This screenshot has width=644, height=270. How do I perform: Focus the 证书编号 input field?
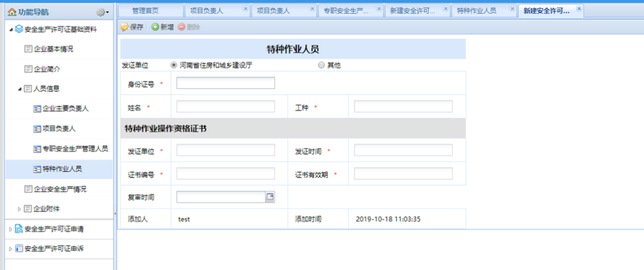tap(226, 173)
